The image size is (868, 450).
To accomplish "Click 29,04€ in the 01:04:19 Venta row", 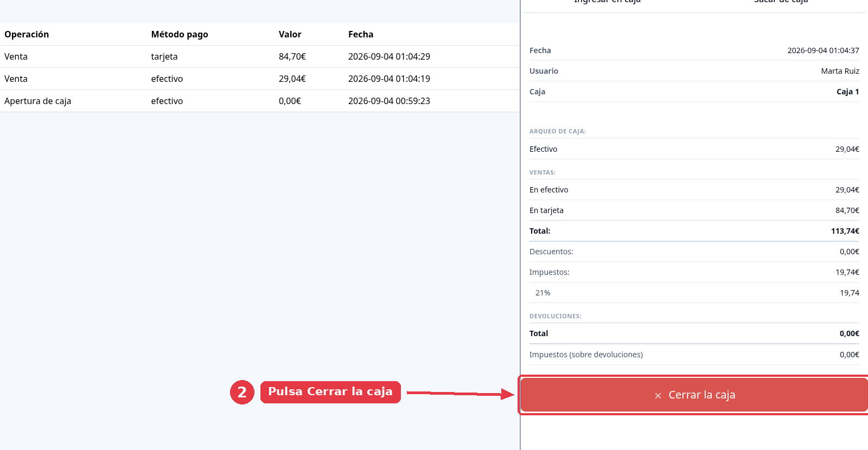I will pos(292,79).
